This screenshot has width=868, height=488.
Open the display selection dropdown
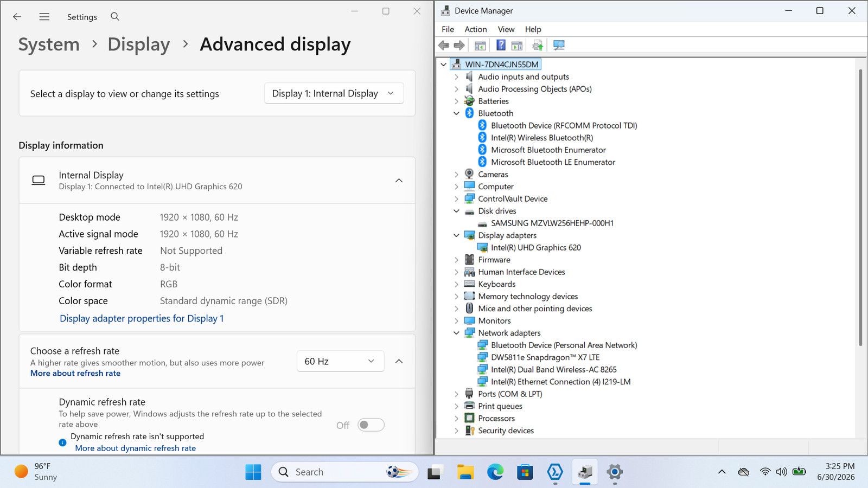(x=334, y=93)
